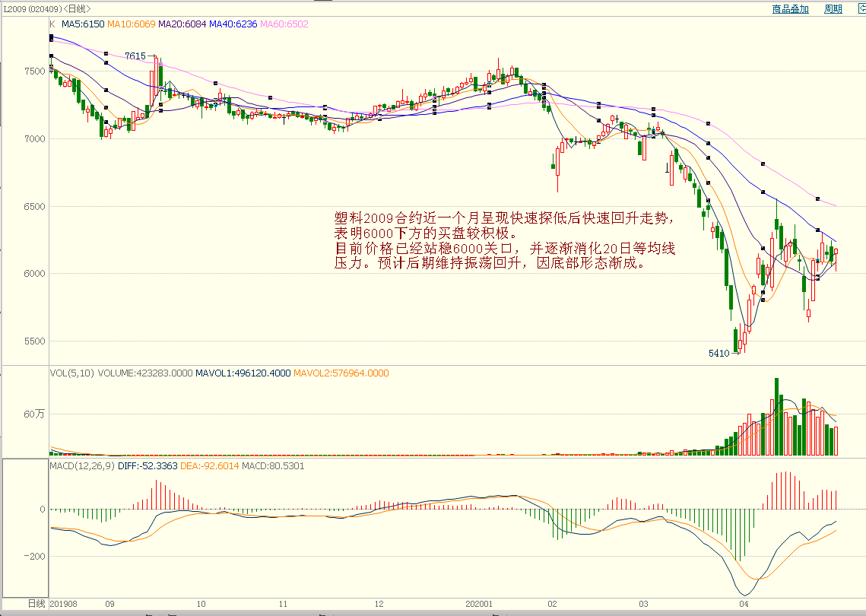Click the 5410 low price marker
Image resolution: width=866 pixels, height=616 pixels.
718,354
